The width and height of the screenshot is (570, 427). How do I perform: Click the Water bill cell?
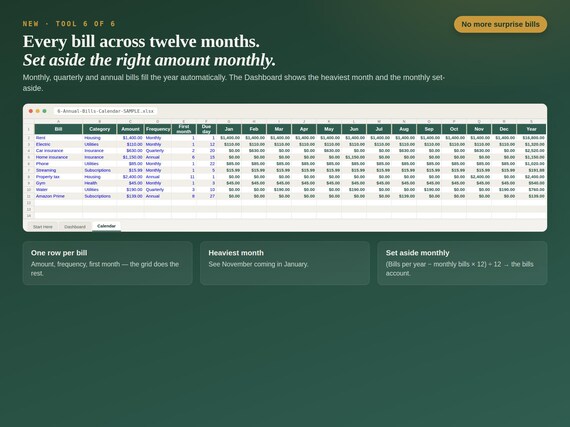59,189
